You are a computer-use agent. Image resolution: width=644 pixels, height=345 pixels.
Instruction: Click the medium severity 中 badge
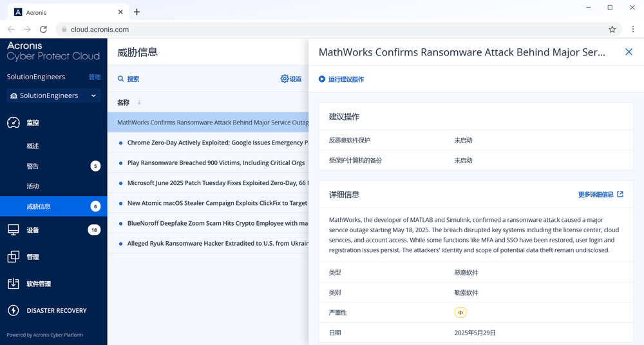coord(460,313)
